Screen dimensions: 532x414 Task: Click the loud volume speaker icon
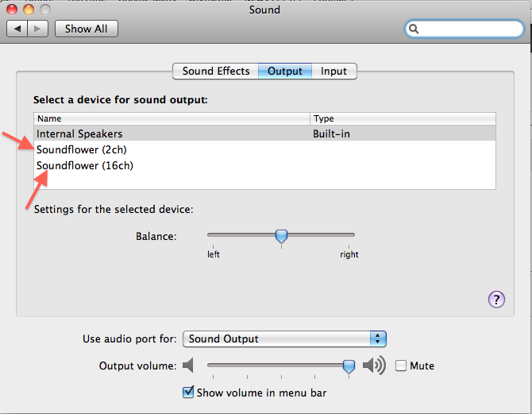click(373, 366)
